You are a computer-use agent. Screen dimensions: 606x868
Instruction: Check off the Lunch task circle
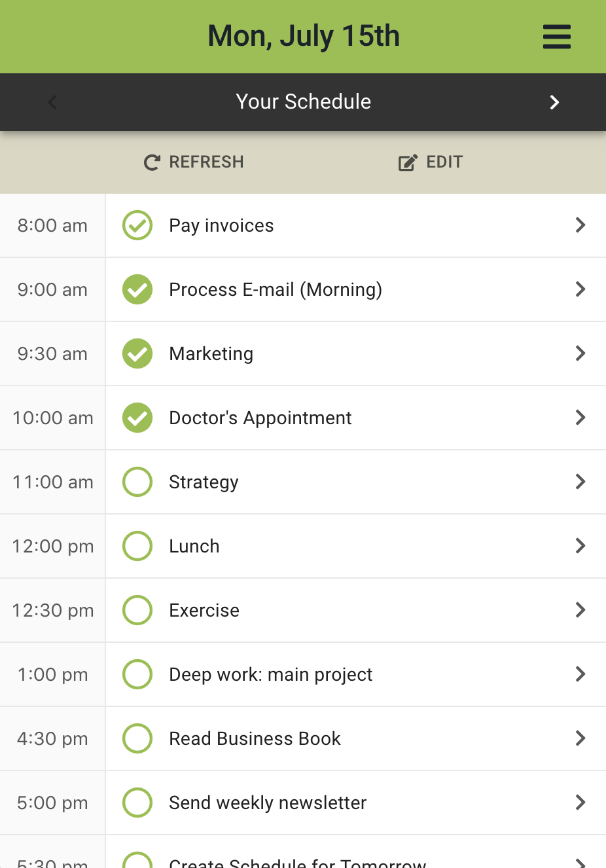click(137, 546)
